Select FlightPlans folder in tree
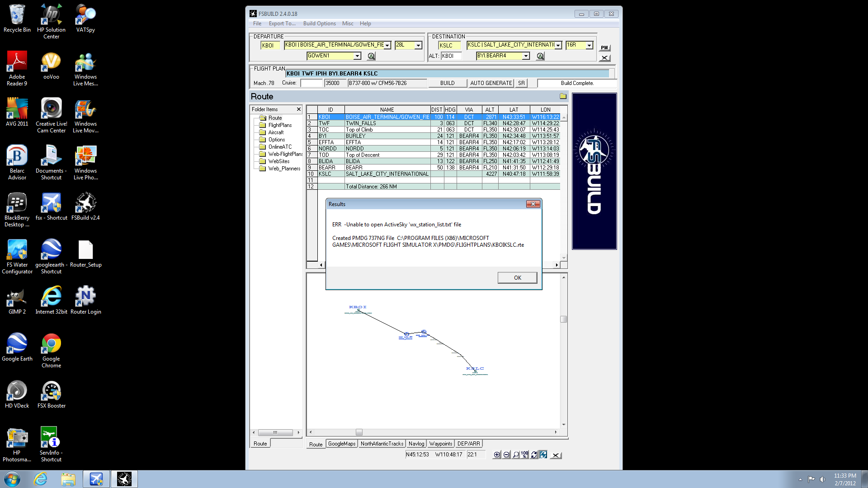The height and width of the screenshot is (488, 868). click(x=280, y=125)
